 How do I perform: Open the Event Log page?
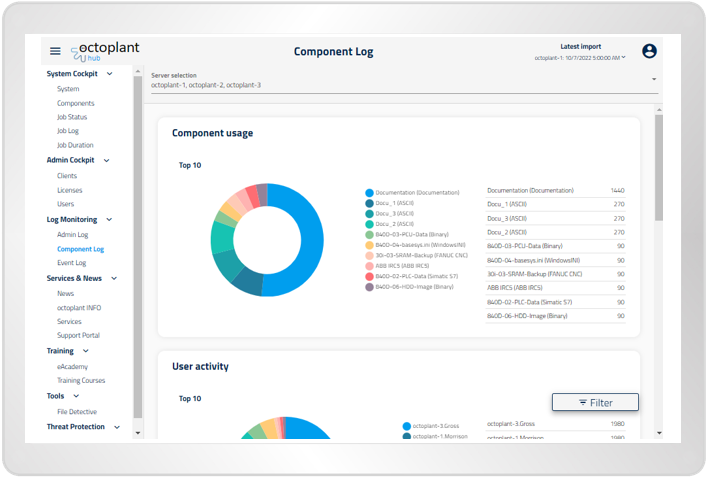[71, 263]
